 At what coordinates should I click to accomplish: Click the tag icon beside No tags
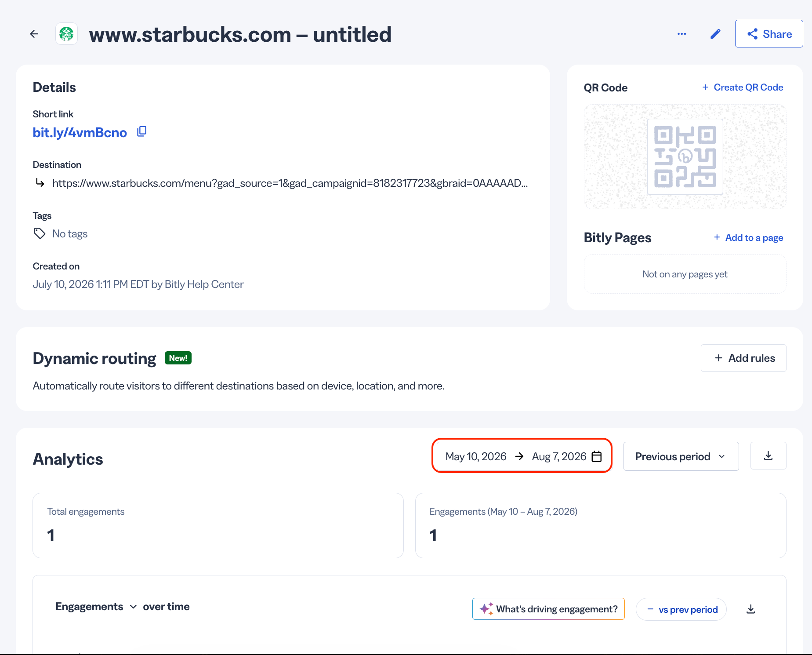[x=40, y=233]
